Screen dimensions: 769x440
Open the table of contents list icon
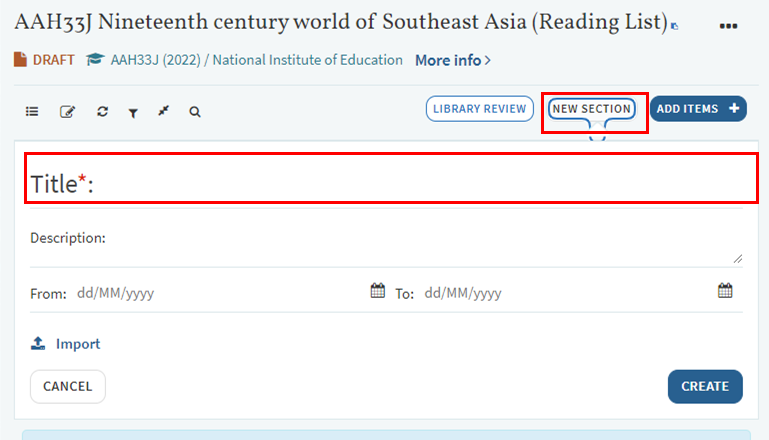34,112
